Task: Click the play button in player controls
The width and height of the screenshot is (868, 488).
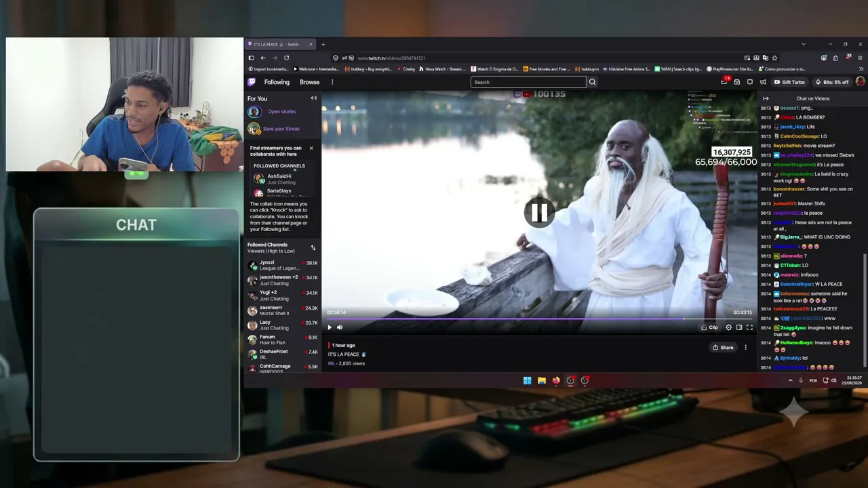Action: click(330, 327)
